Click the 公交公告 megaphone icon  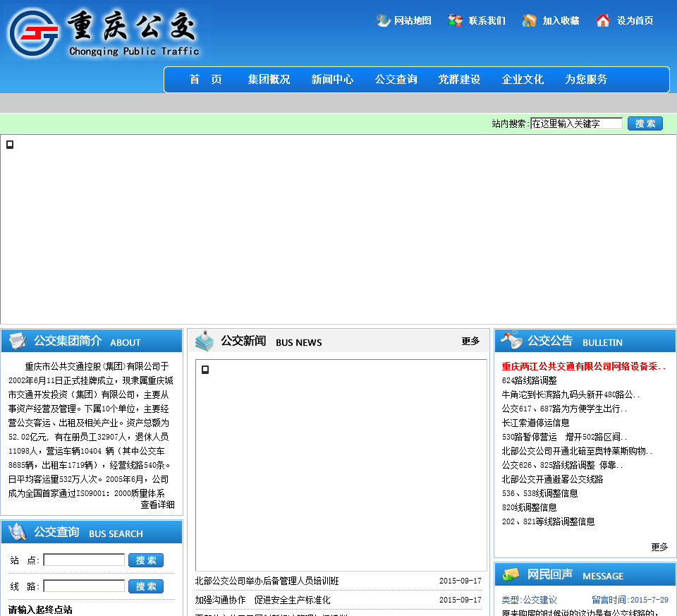(512, 340)
